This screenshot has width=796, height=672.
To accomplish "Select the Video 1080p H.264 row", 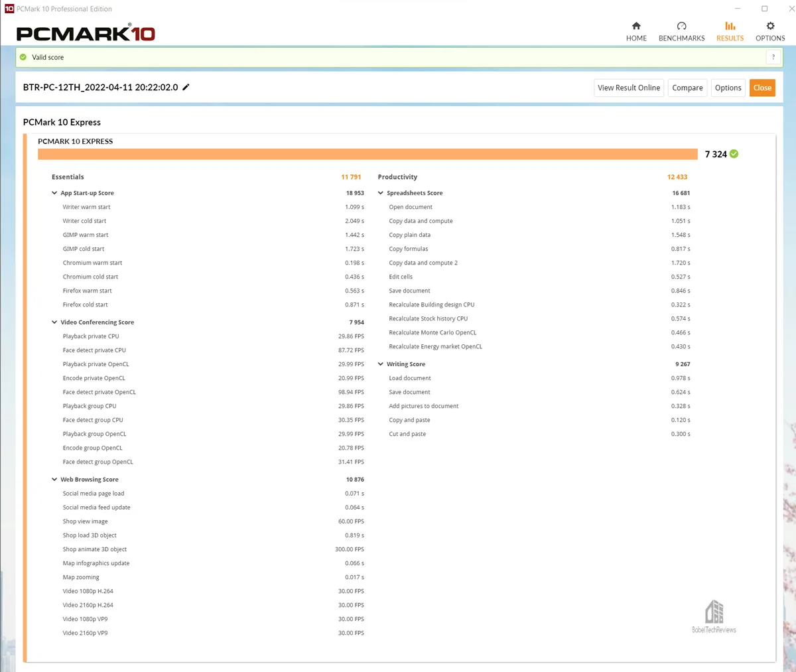I will [x=213, y=591].
